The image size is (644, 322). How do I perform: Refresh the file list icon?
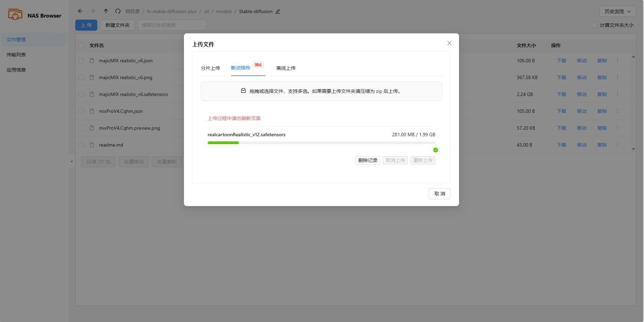pyautogui.click(x=118, y=11)
